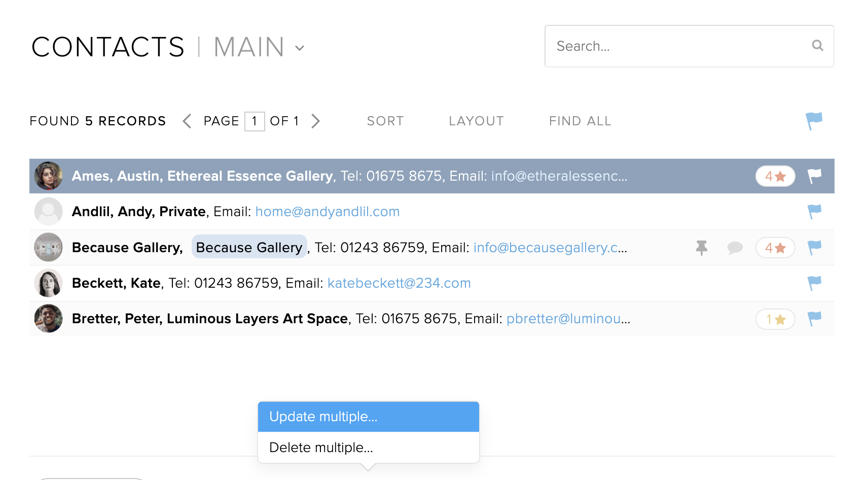Viewport: 868px width, 480px height.
Task: Expand the MAIN layout dropdown chevron
Action: [x=300, y=48]
